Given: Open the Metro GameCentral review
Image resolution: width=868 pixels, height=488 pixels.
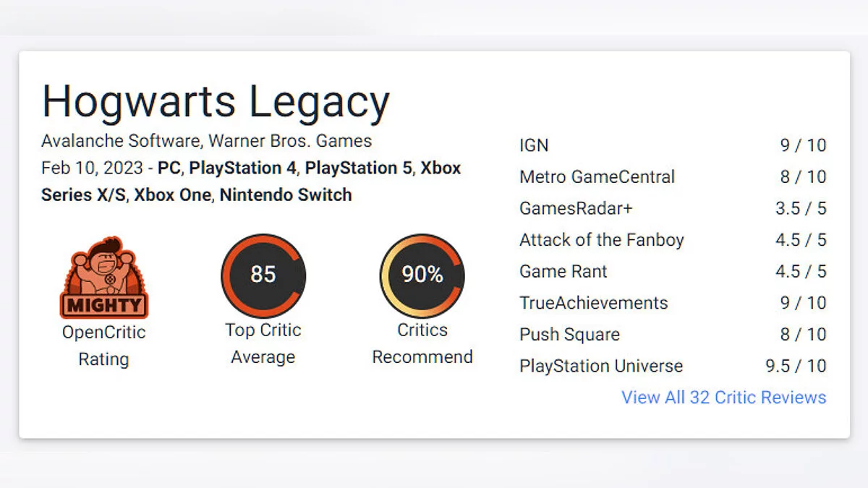Looking at the screenshot, I should [x=597, y=177].
